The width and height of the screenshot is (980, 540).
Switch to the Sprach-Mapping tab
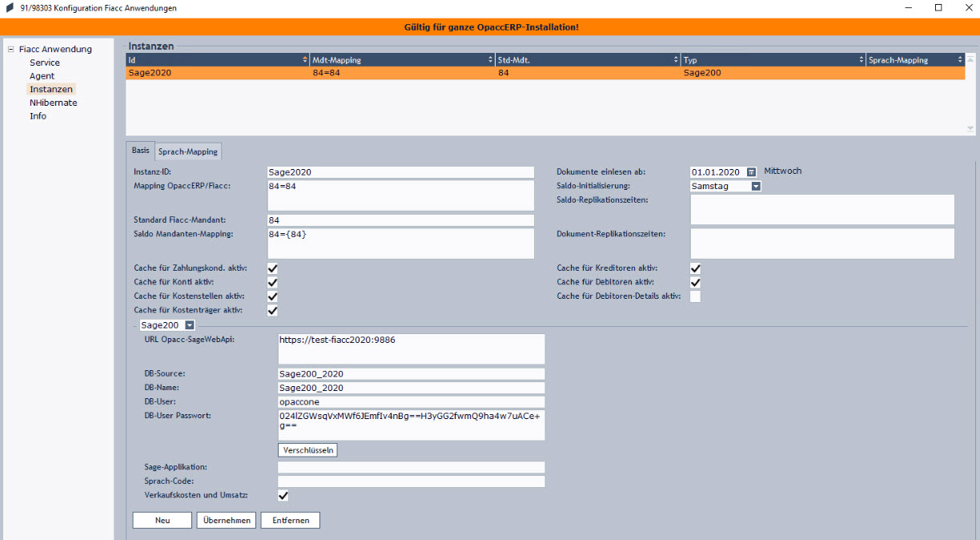click(187, 151)
